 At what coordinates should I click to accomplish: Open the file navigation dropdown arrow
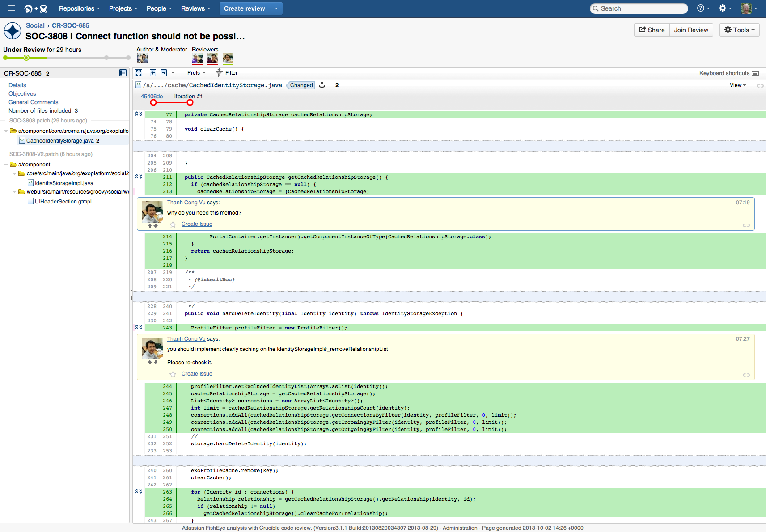173,73
